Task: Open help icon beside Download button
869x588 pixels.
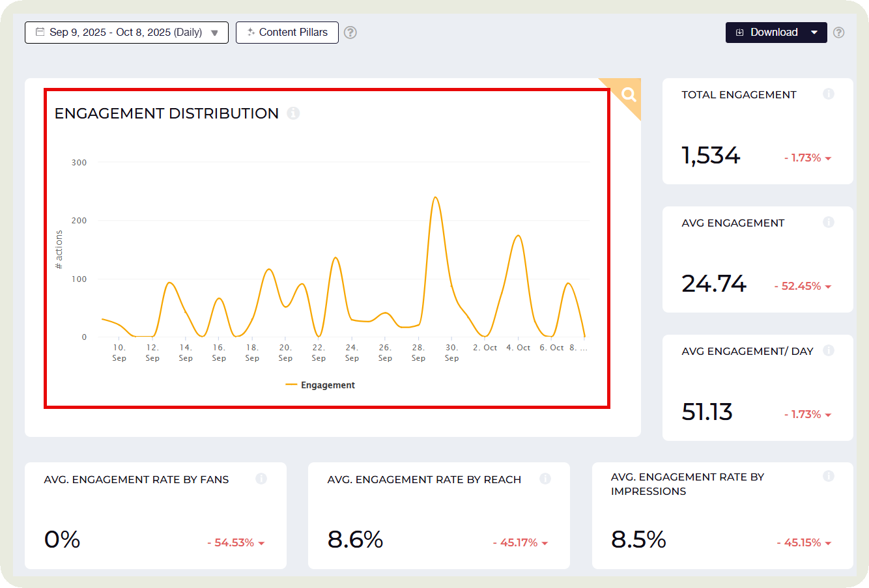Action: coord(839,33)
